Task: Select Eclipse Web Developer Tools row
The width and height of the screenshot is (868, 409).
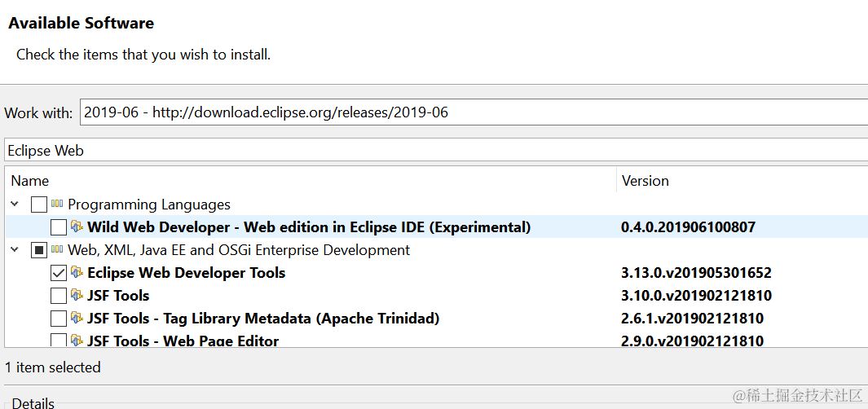Action: coord(187,272)
